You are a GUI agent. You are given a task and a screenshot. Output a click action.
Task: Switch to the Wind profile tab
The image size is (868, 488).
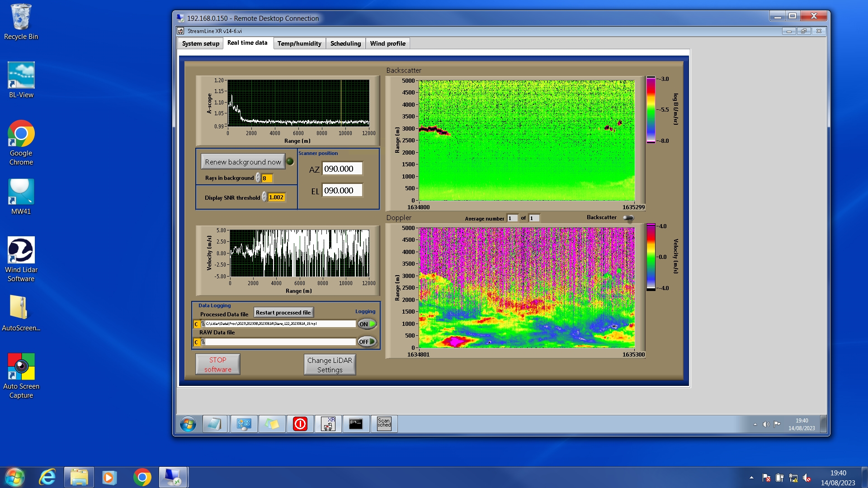point(387,43)
